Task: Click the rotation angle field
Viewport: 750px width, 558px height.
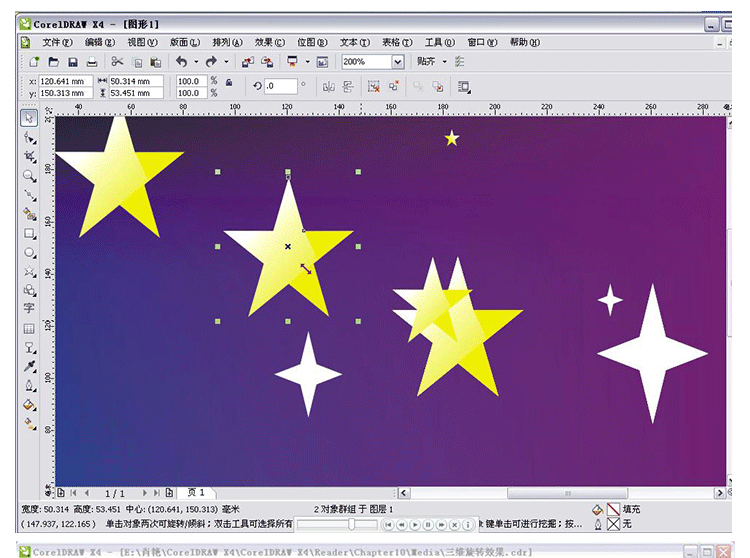Action: pyautogui.click(x=281, y=86)
